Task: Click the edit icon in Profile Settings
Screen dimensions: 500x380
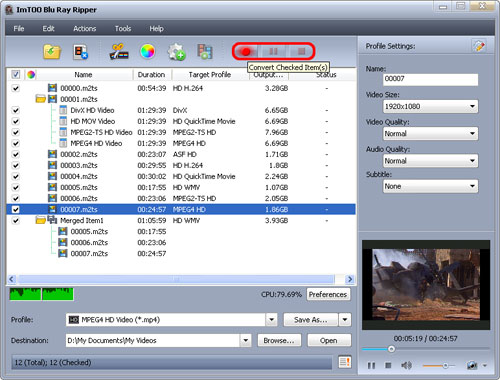Action: click(x=479, y=46)
